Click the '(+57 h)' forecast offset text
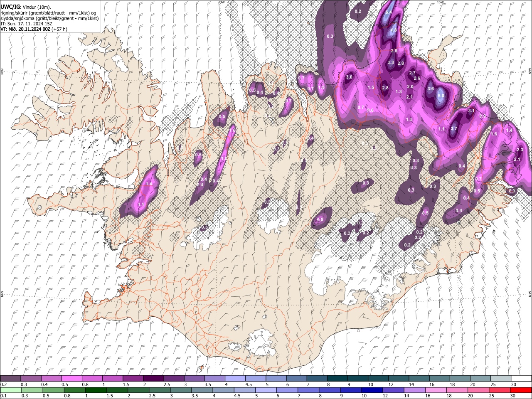This screenshot has width=532, height=399. [x=59, y=29]
